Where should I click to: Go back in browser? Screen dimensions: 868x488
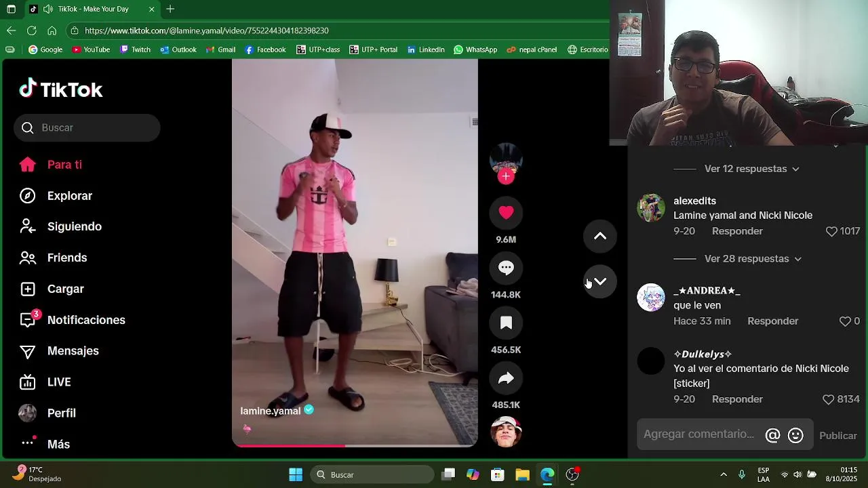(x=11, y=30)
